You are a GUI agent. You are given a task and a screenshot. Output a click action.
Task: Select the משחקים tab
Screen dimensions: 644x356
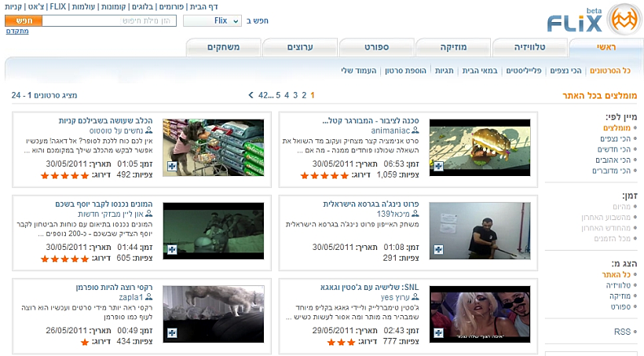click(x=223, y=48)
